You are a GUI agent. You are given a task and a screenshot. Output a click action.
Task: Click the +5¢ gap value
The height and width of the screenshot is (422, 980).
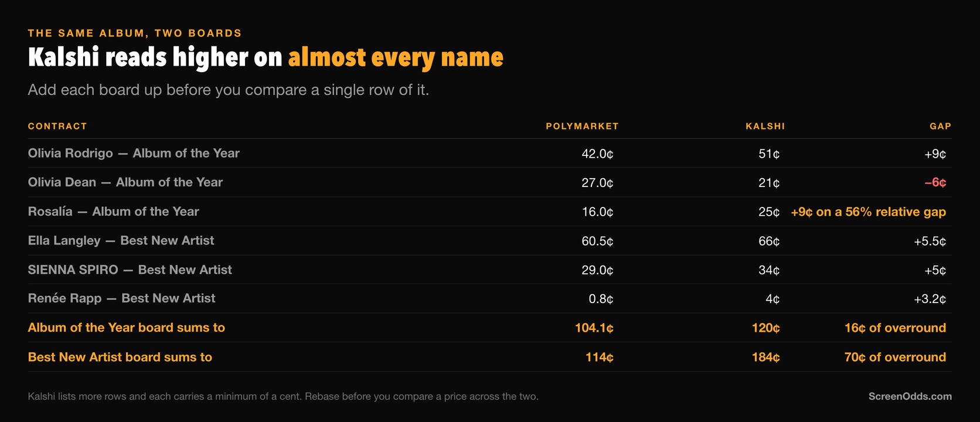point(935,270)
